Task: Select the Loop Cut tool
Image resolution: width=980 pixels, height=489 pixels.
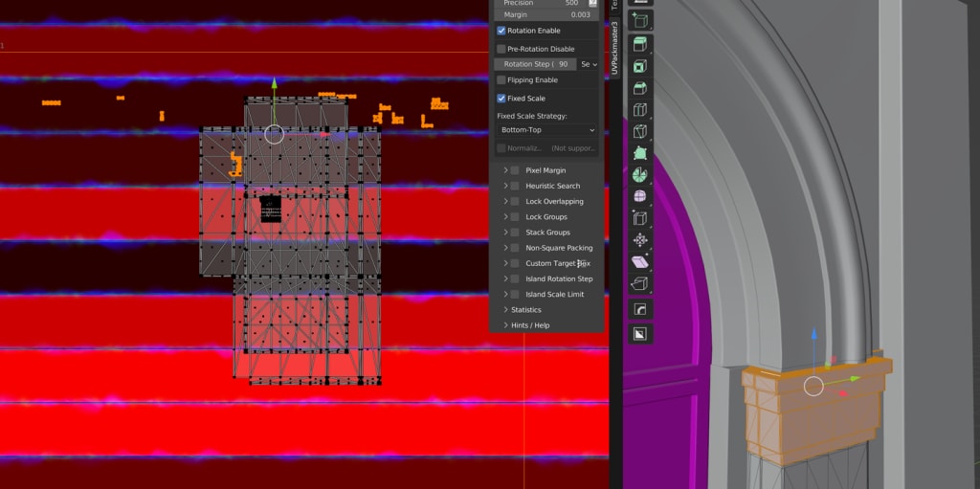Action: coord(640,110)
